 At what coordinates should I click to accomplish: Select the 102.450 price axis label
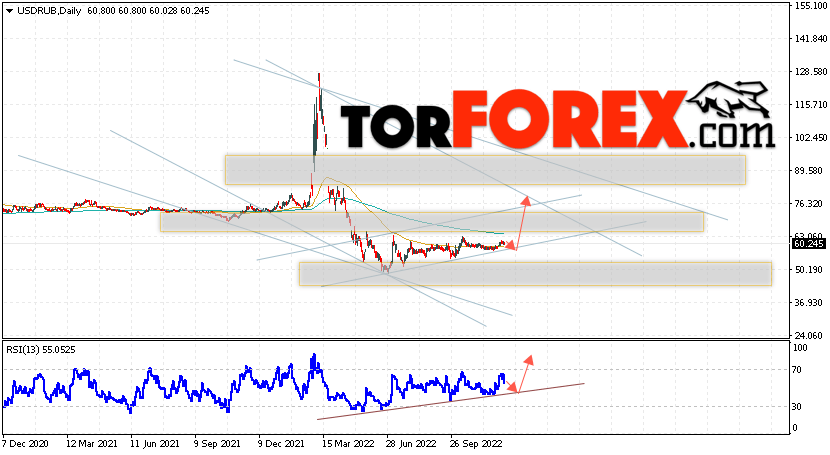click(810, 138)
